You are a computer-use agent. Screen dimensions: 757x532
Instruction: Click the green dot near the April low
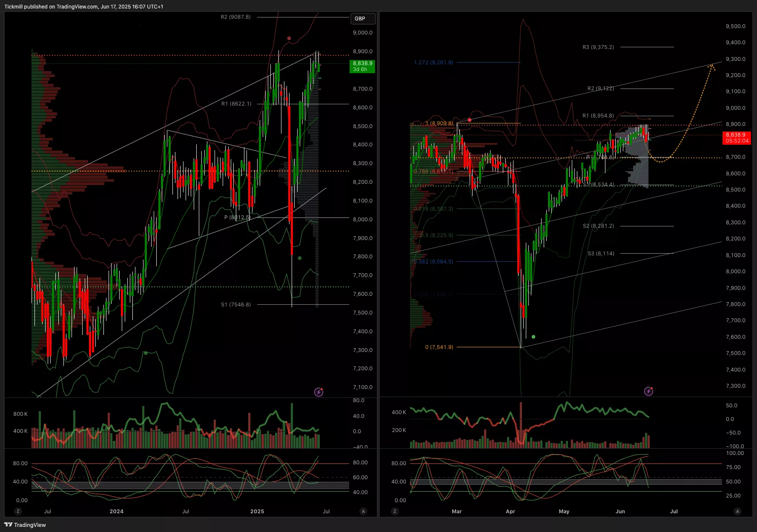pyautogui.click(x=533, y=337)
